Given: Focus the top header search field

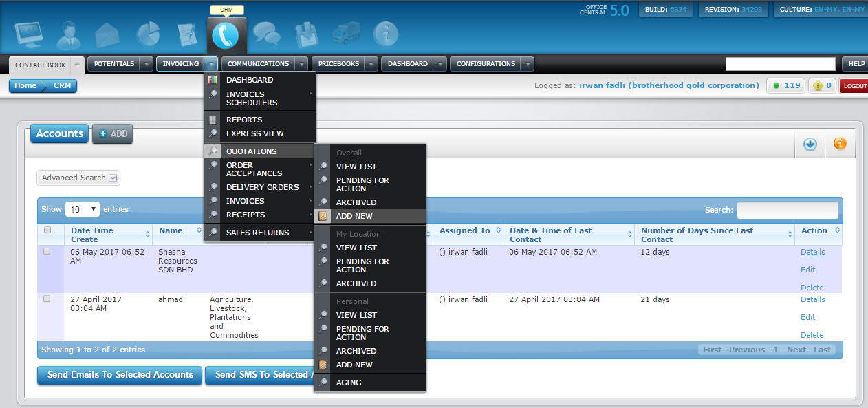Looking at the screenshot, I should pyautogui.click(x=781, y=64).
